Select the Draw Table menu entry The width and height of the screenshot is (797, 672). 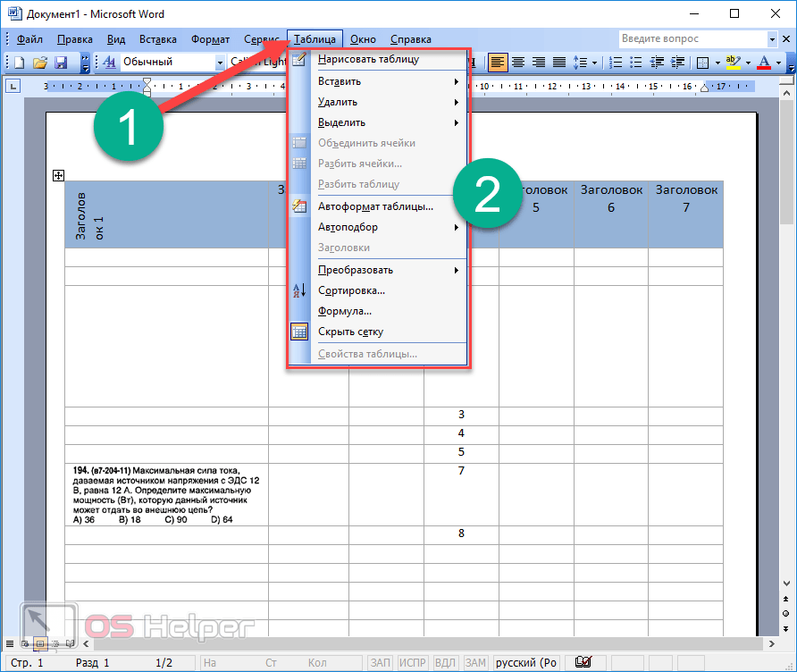[368, 60]
